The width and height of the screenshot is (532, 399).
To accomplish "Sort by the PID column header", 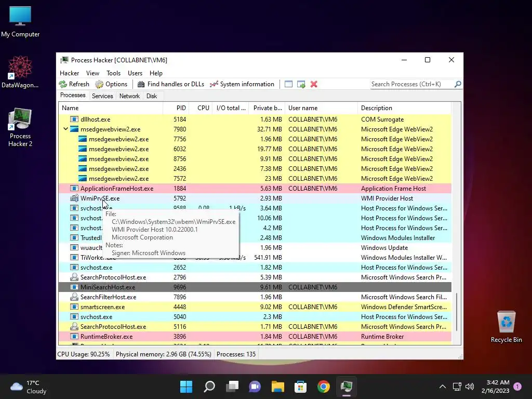I will pos(176,108).
